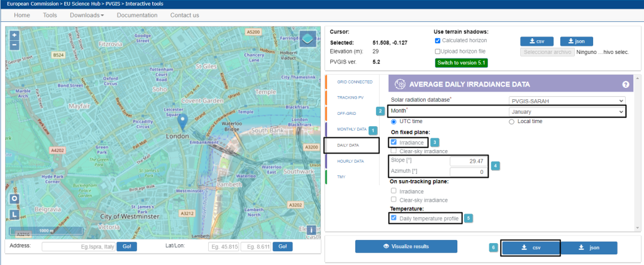Enable Upload horizon file checkbox
Viewport: 644px width, 265px height.
coord(438,51)
